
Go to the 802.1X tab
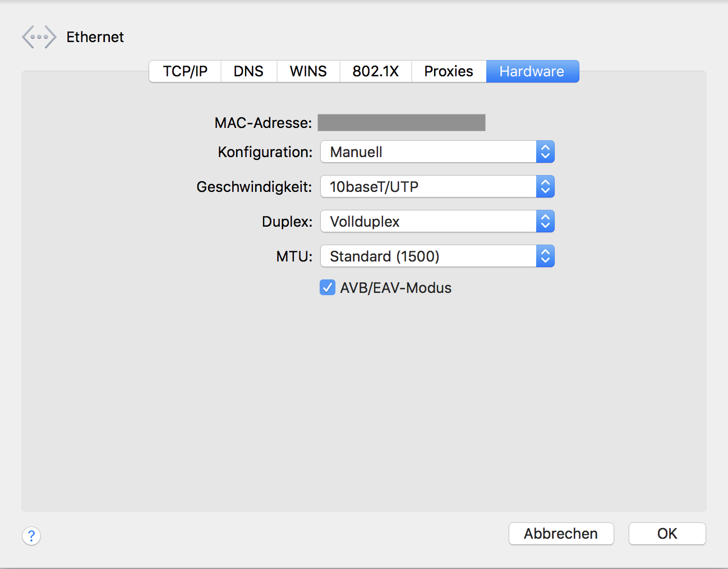coord(375,71)
